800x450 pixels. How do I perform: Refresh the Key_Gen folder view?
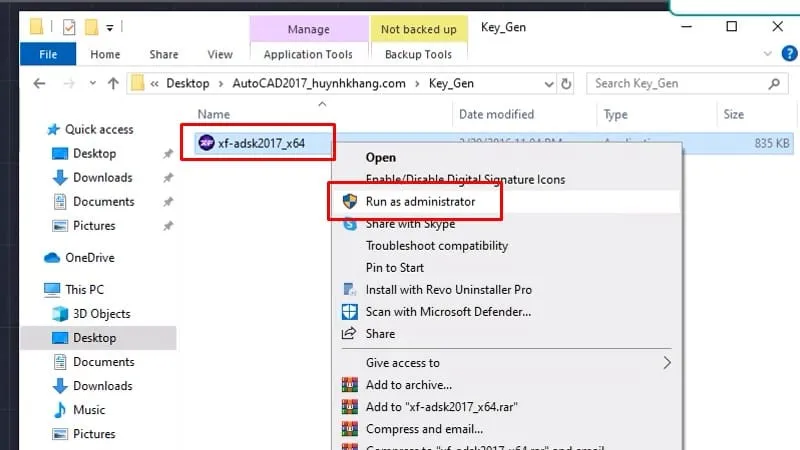point(567,84)
